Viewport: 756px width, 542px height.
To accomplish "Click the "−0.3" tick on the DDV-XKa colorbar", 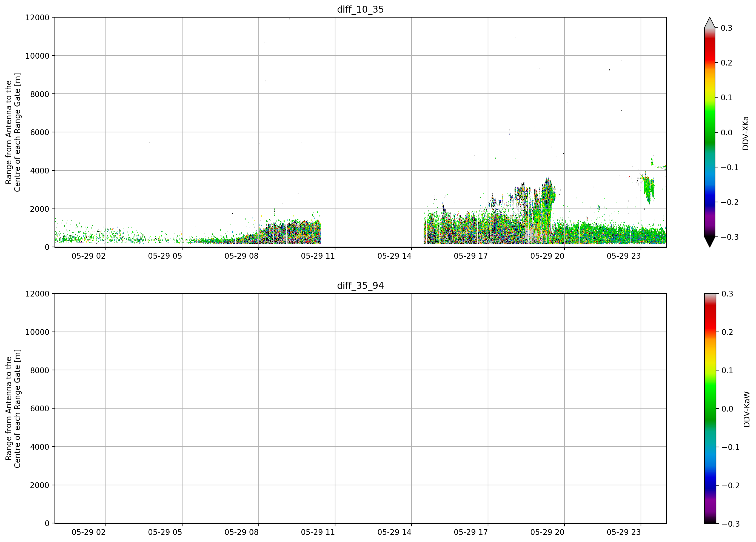I will pos(730,237).
